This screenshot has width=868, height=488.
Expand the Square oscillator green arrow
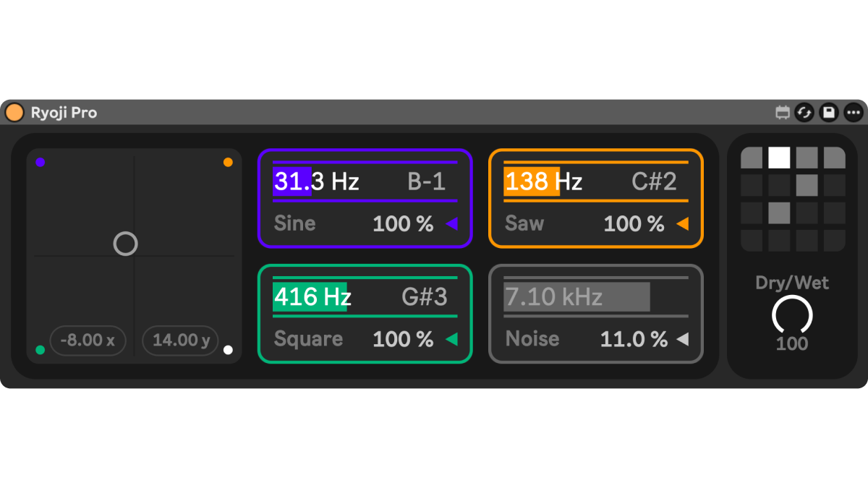point(452,339)
